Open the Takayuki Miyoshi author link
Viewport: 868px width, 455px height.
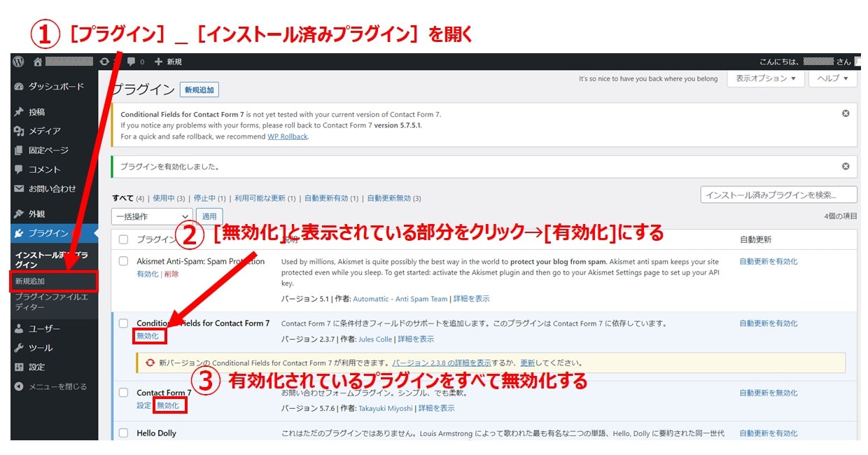click(x=386, y=408)
